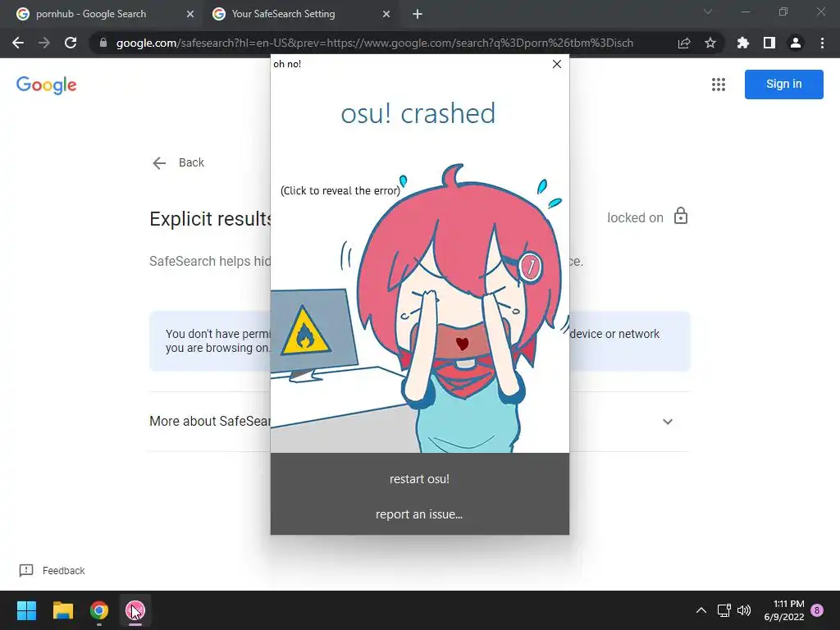Open Chrome profile avatar menu
This screenshot has width=840, height=630.
pyautogui.click(x=796, y=43)
